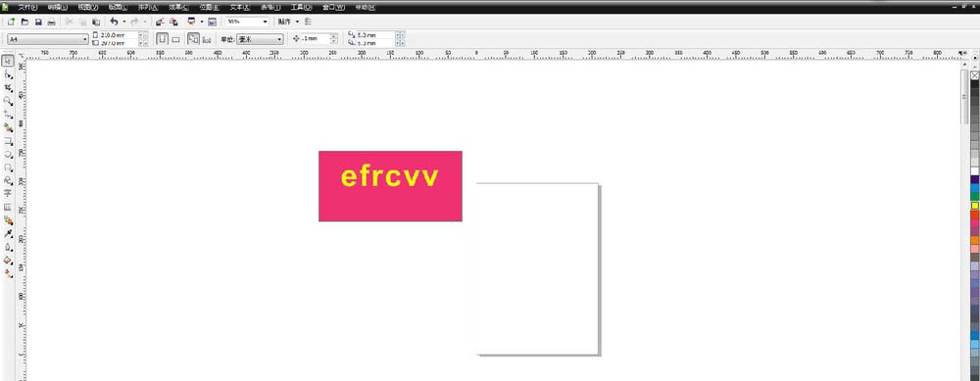Click the application launcher icon
Viewport: 980px width, 381px height.
point(192,22)
